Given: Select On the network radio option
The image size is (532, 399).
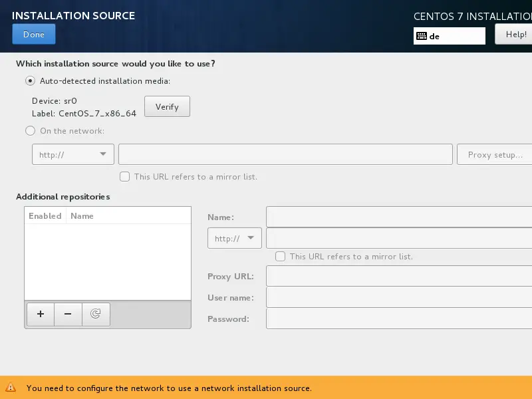Looking at the screenshot, I should tap(31, 131).
